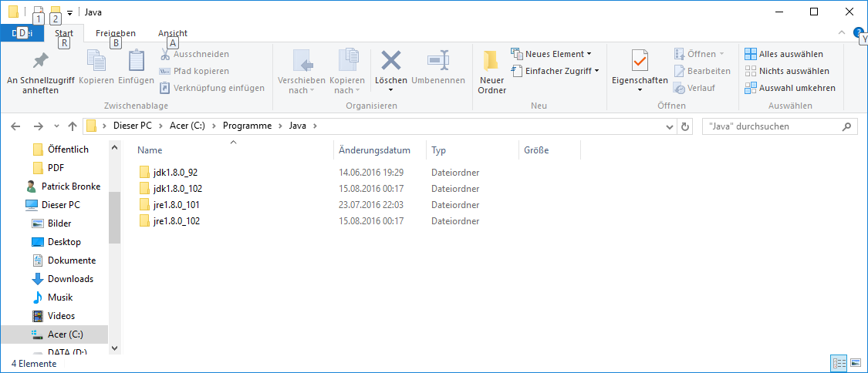Click Alles auswählen to select all
The image size is (868, 373).
coord(783,54)
